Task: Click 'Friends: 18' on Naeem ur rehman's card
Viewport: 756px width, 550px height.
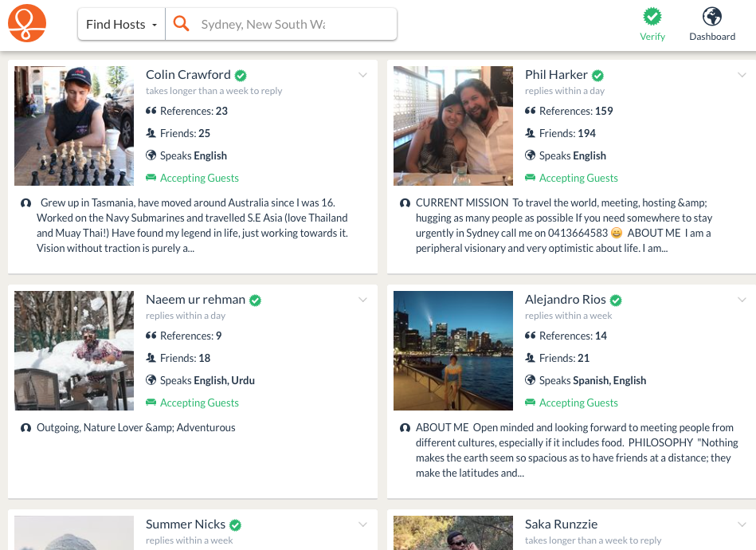Action: point(185,358)
